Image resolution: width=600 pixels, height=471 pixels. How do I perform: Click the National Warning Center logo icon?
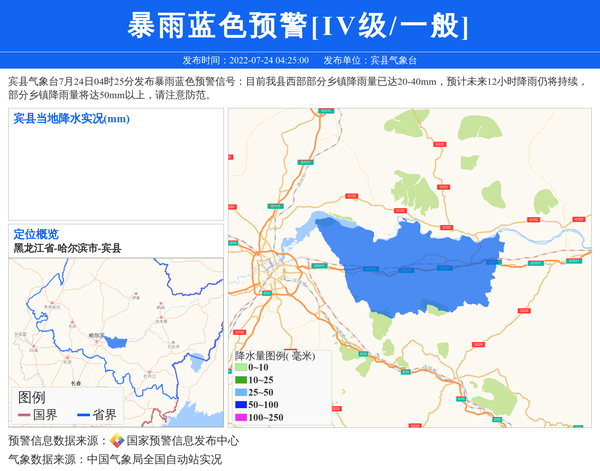pos(117,441)
